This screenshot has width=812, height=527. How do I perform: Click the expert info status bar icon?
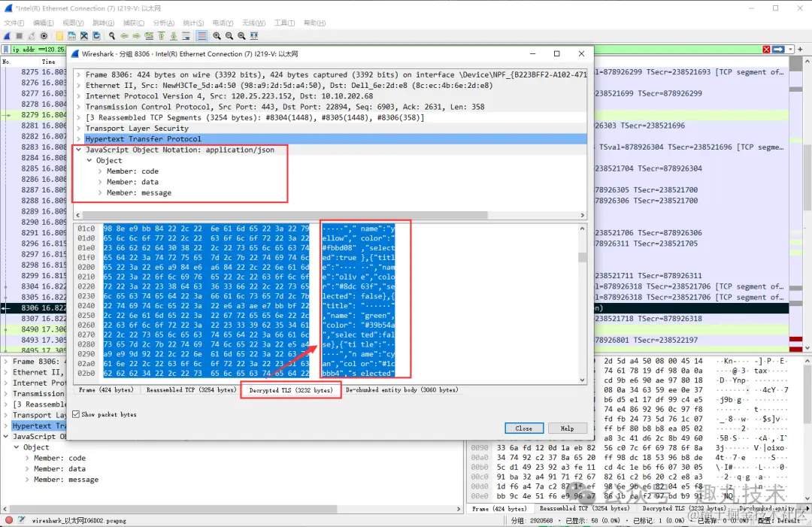coord(9,519)
